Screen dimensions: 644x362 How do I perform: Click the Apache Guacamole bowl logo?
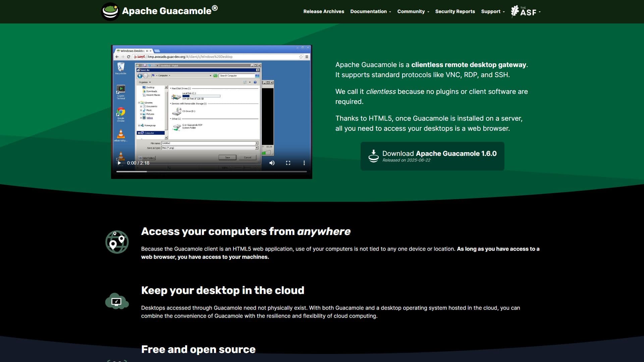point(110,12)
